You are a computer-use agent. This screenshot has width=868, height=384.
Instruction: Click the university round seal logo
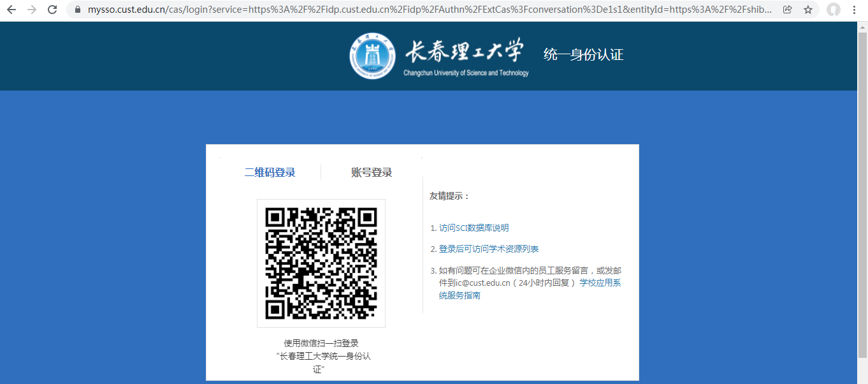click(x=373, y=56)
